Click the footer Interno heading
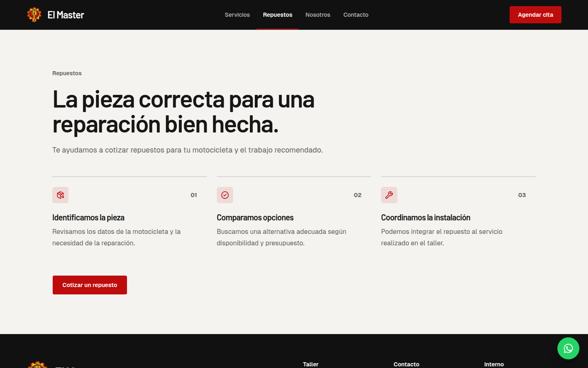This screenshot has height=368, width=588. 494,364
